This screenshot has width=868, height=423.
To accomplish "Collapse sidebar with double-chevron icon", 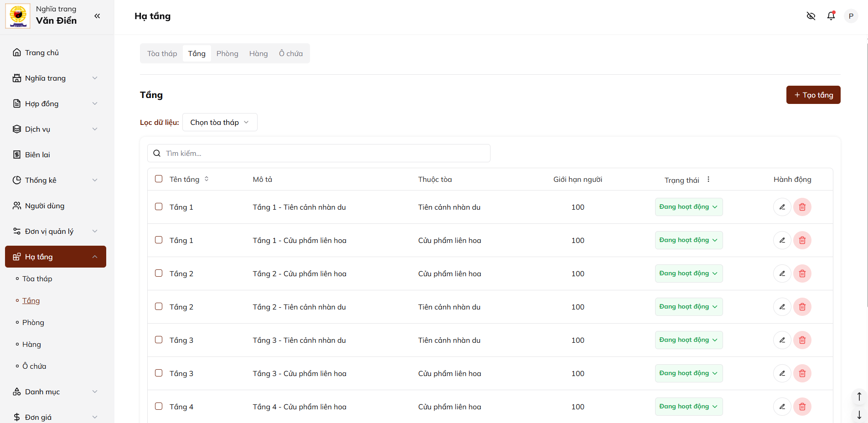I will pos(97,16).
